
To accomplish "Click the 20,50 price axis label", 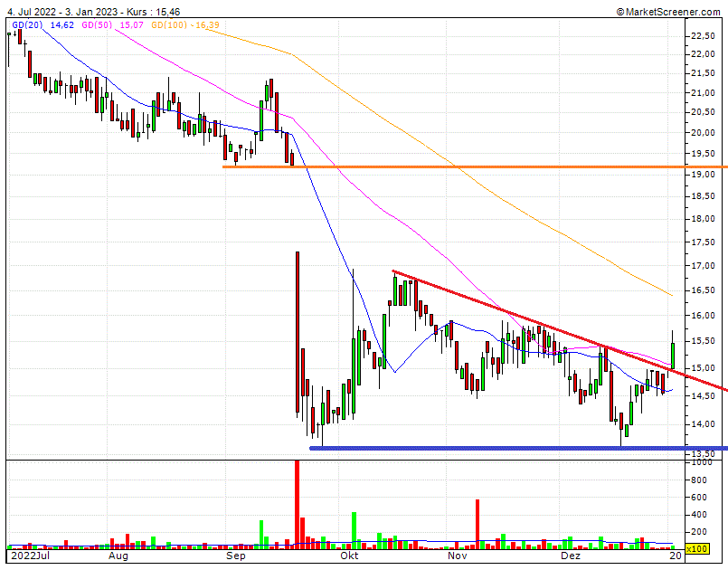I will point(703,112).
